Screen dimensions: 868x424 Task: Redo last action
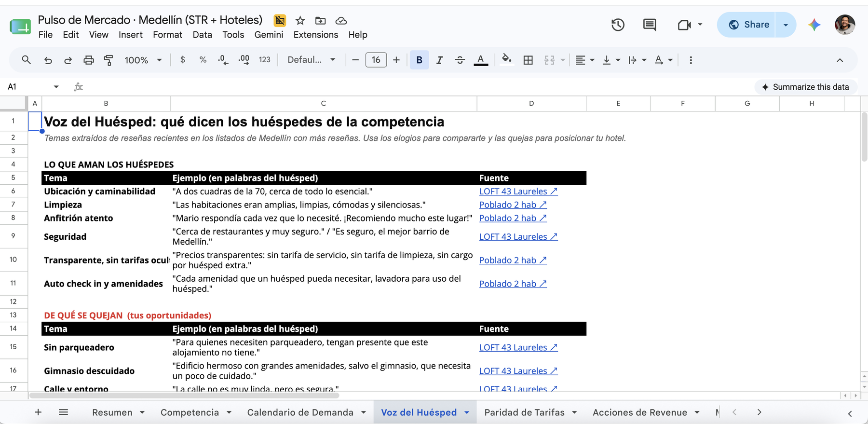click(x=68, y=60)
